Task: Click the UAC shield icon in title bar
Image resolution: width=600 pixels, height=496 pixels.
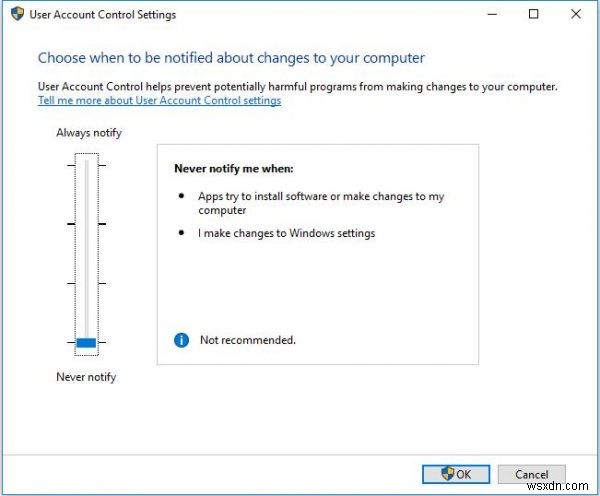Action: point(17,14)
